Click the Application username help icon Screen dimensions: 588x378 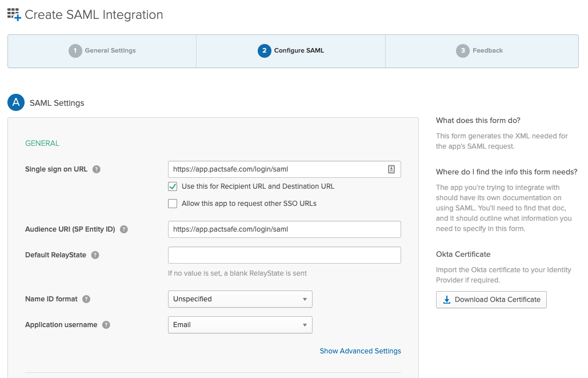[106, 325]
